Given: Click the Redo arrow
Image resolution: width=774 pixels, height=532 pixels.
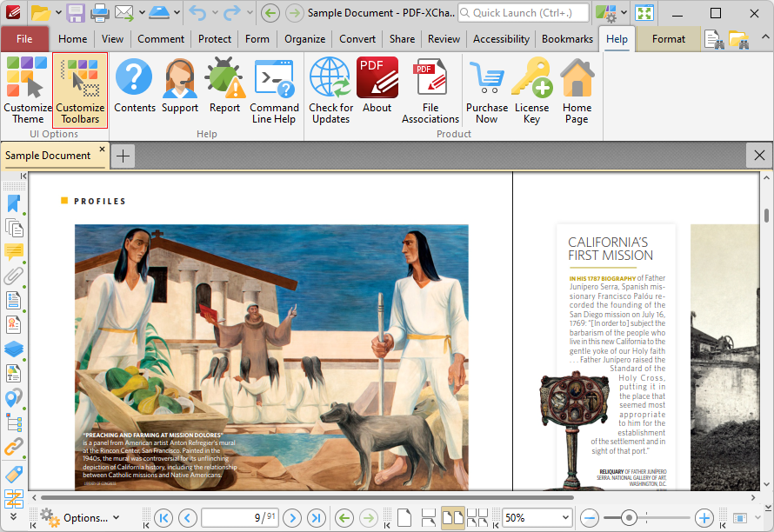Looking at the screenshot, I should (x=232, y=13).
